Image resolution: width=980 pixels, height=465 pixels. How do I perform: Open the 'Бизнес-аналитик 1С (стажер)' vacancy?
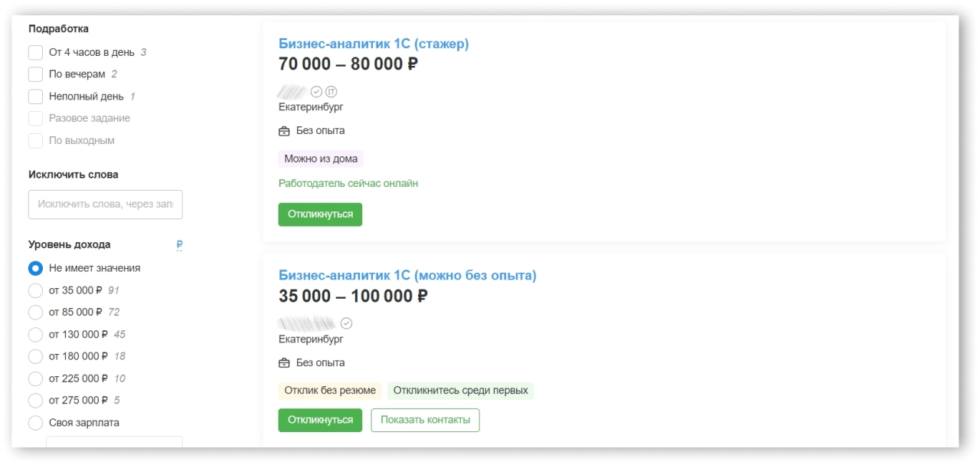(x=374, y=44)
